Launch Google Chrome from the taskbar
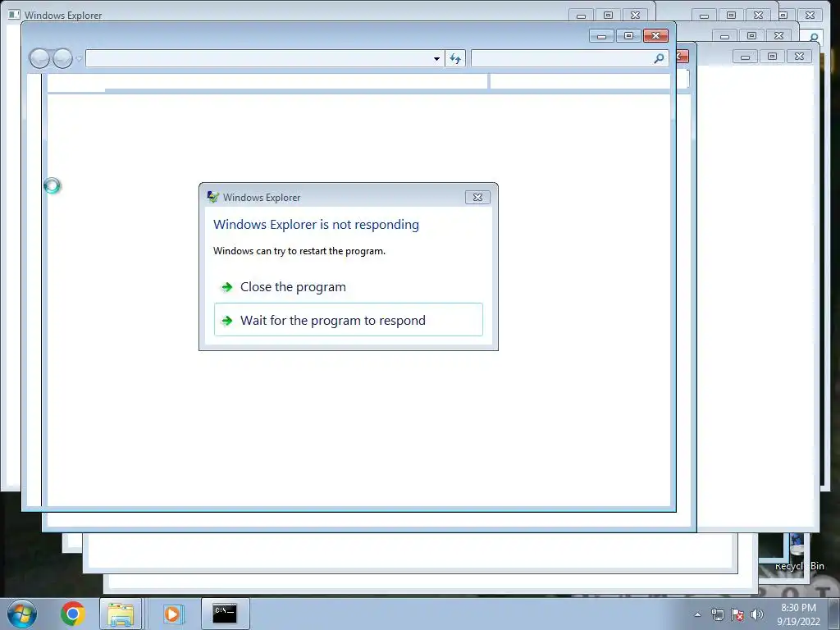 pos(73,614)
